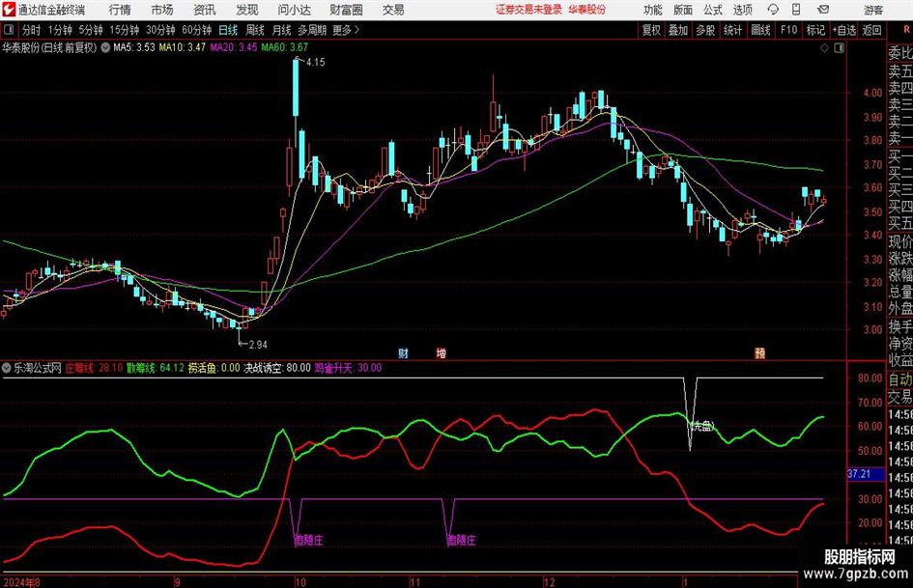Click the 2.94 low price label
Screen dimensions: 913x588
(x=258, y=345)
